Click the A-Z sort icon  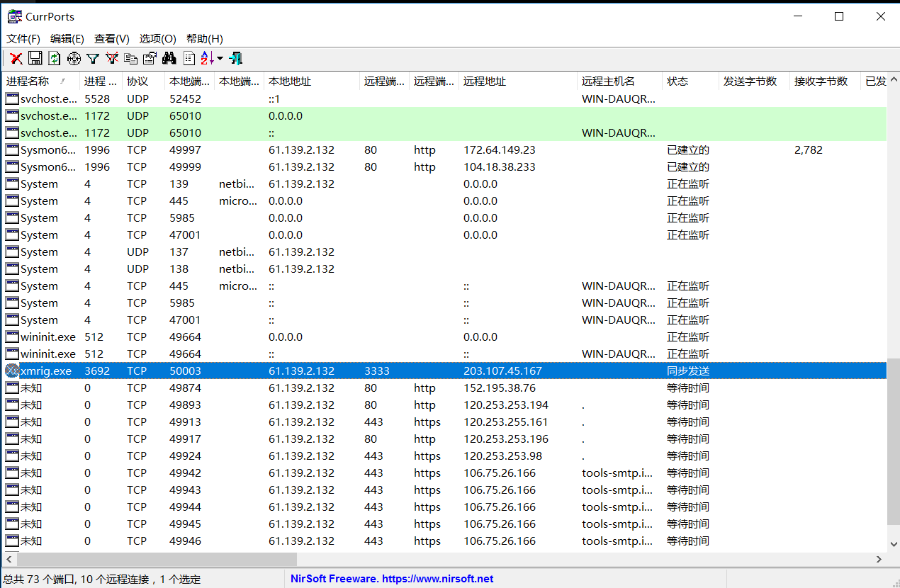207,59
